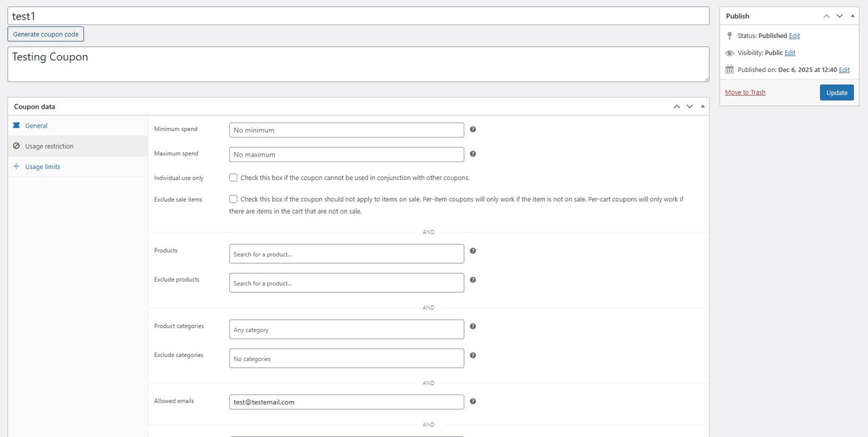Click the Maximum spend input

point(347,155)
